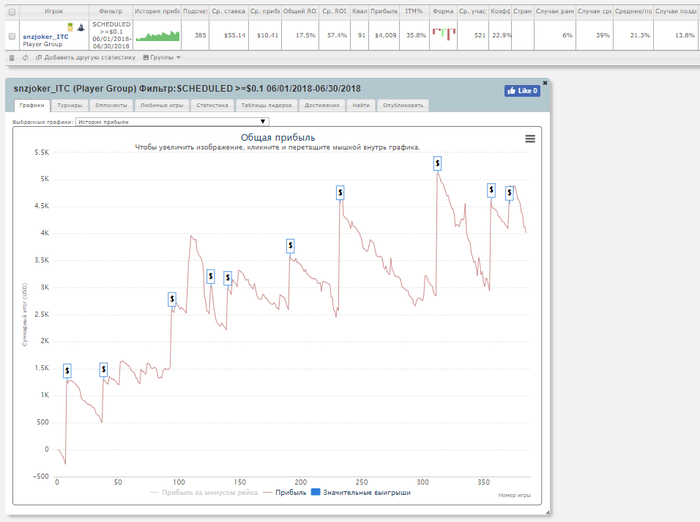Image resolution: width=700 pixels, height=522 pixels.
Task: Sort by the Ср. ставка column header
Action: click(228, 11)
